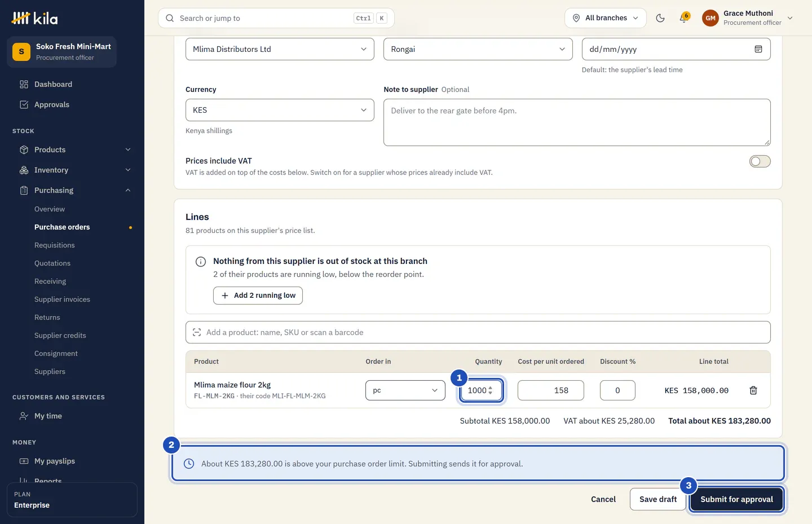Click Add 2 running low
Screen dimensions: 812x524
pyautogui.click(x=258, y=296)
